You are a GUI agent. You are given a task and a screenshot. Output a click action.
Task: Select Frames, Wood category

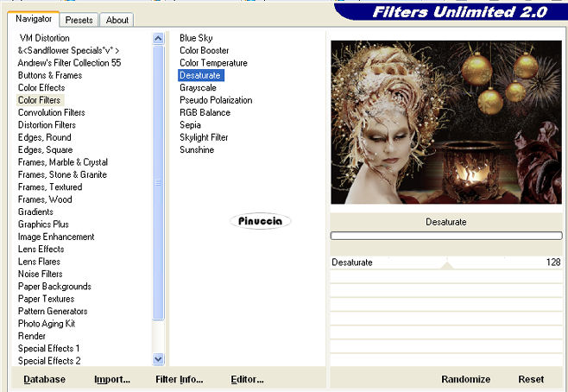pos(45,199)
